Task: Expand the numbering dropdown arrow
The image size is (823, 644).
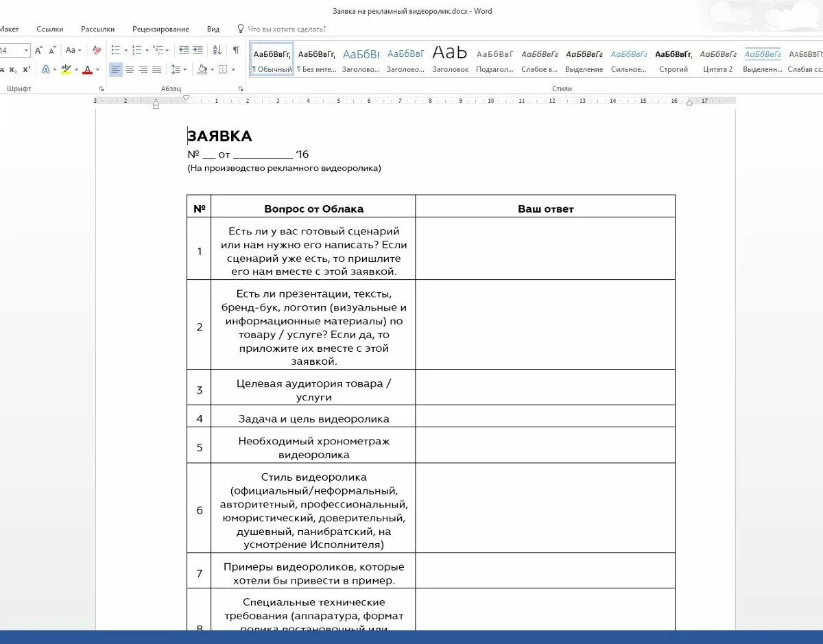Action: 147,50
